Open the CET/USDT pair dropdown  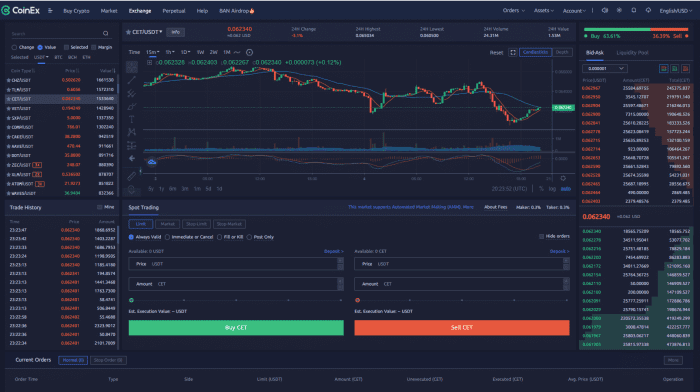click(147, 32)
